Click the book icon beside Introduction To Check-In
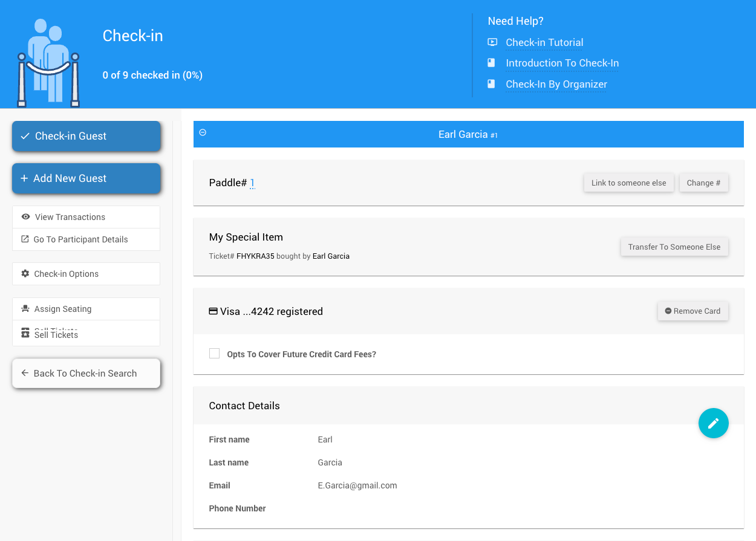Image resolution: width=756 pixels, height=541 pixels. (x=492, y=63)
